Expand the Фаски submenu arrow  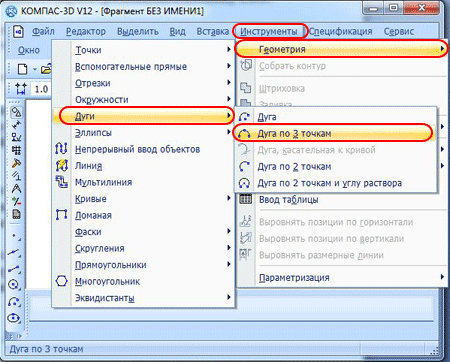point(229,231)
